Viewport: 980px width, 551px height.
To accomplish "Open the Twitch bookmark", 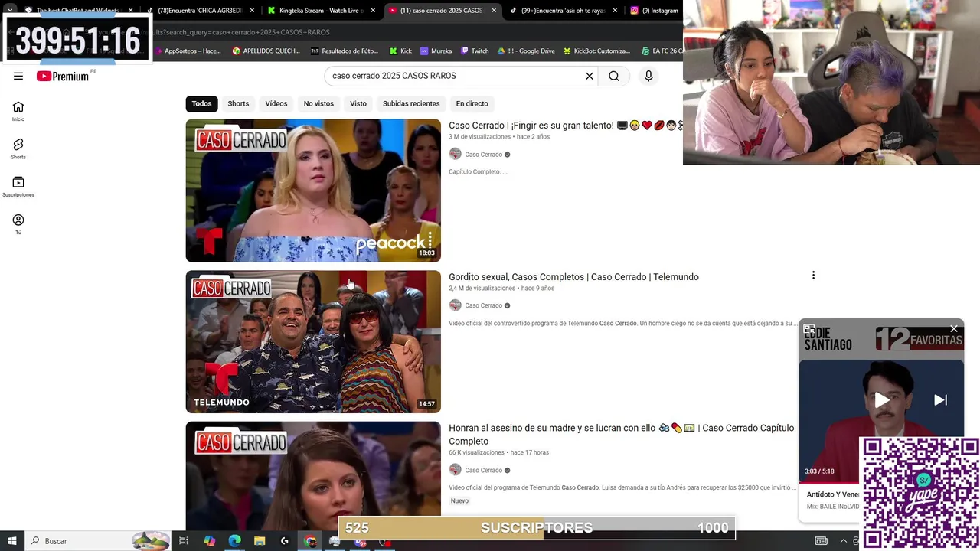I will [475, 51].
